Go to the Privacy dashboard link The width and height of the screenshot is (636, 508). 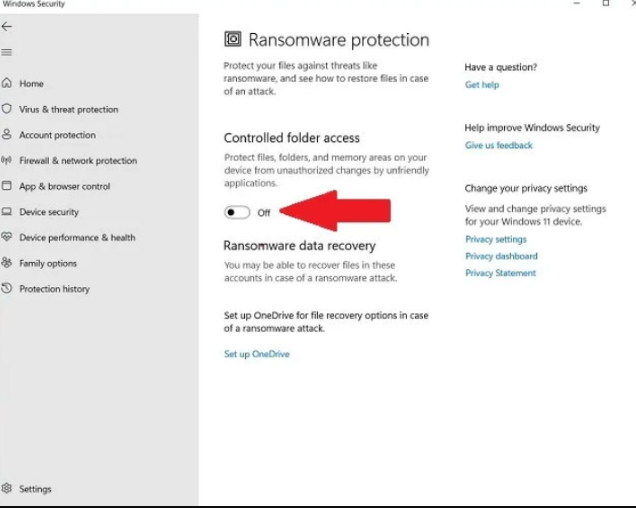pyautogui.click(x=501, y=257)
